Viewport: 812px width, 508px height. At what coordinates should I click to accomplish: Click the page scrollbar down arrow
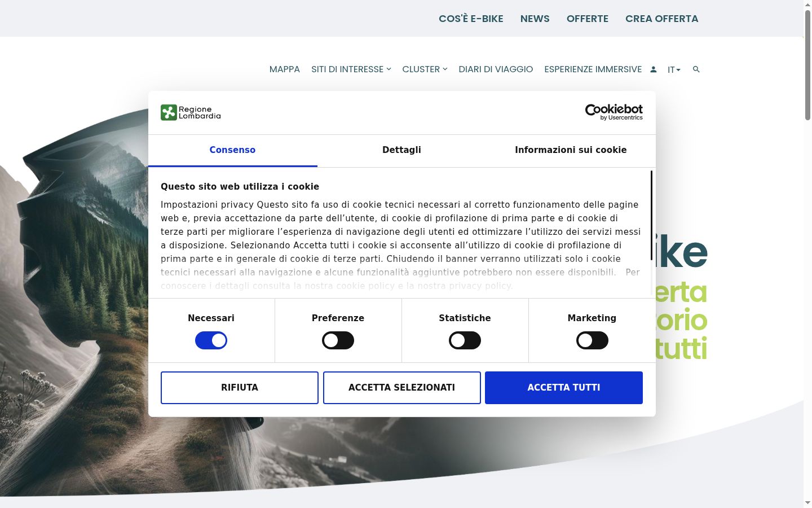[x=807, y=503]
